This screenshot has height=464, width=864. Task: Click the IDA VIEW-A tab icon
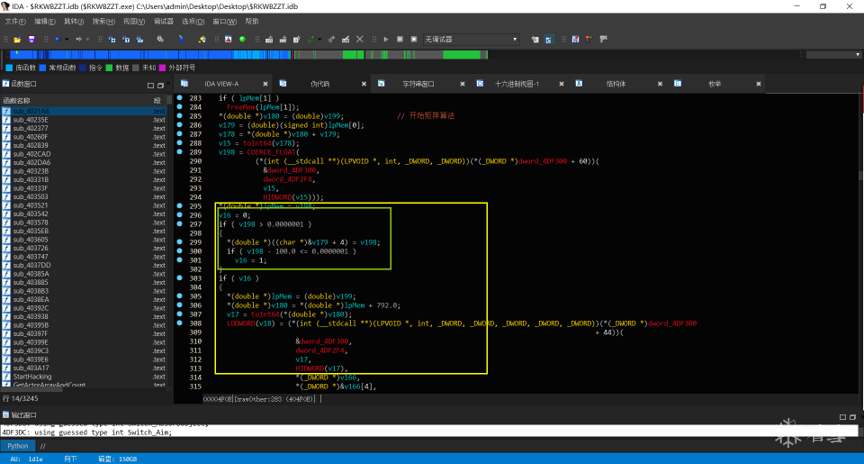coord(184,84)
